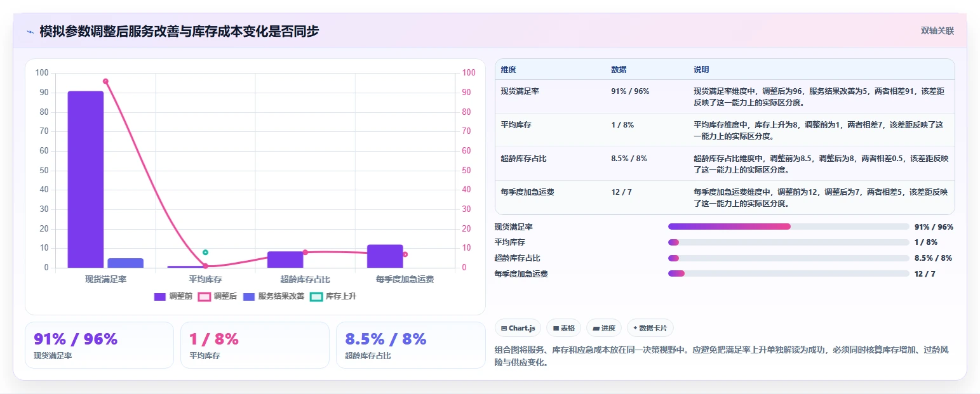This screenshot has width=980, height=394.
Task: Click the 1 / 8% data card
Action: [x=255, y=345]
